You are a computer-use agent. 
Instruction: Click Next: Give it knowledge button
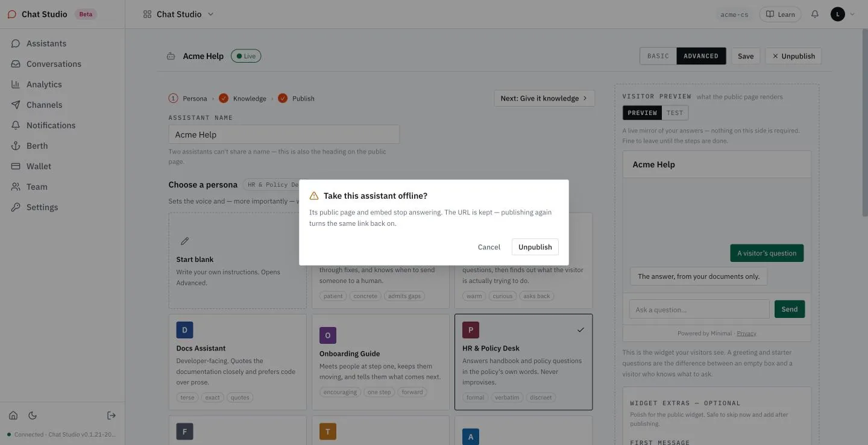pyautogui.click(x=544, y=98)
